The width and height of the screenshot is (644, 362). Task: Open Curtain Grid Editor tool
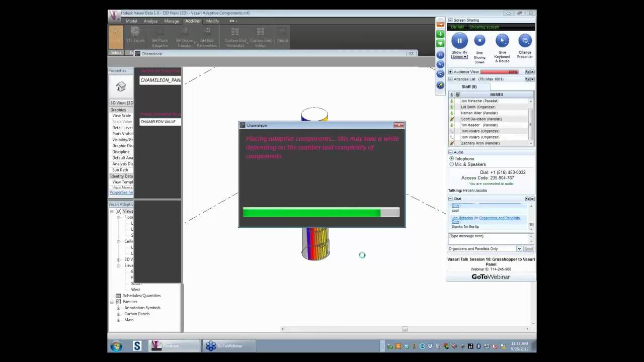point(260,32)
